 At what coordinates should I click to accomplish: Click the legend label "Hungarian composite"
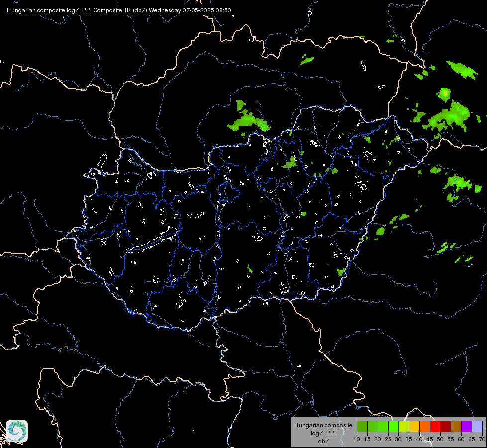323,425
